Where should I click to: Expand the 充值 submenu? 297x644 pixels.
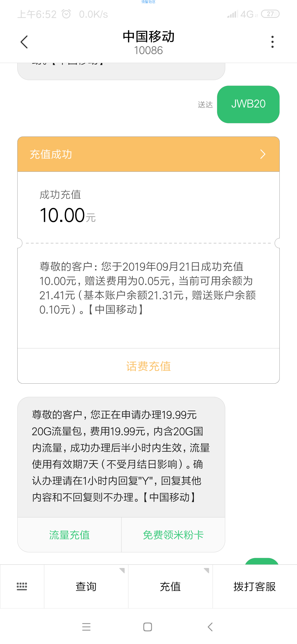click(x=170, y=586)
